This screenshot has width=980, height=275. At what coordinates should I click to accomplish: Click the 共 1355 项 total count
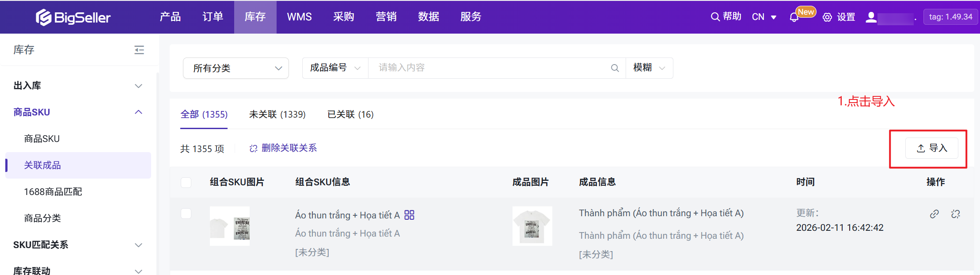click(202, 149)
